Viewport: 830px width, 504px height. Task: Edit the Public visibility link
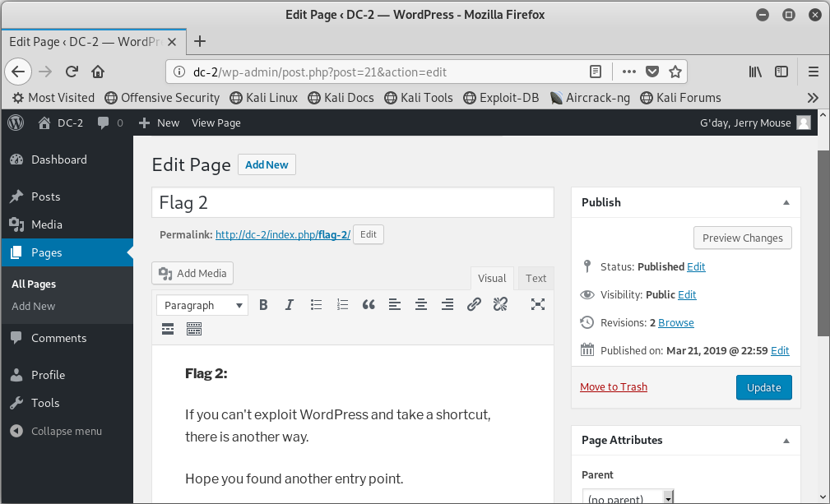point(687,294)
